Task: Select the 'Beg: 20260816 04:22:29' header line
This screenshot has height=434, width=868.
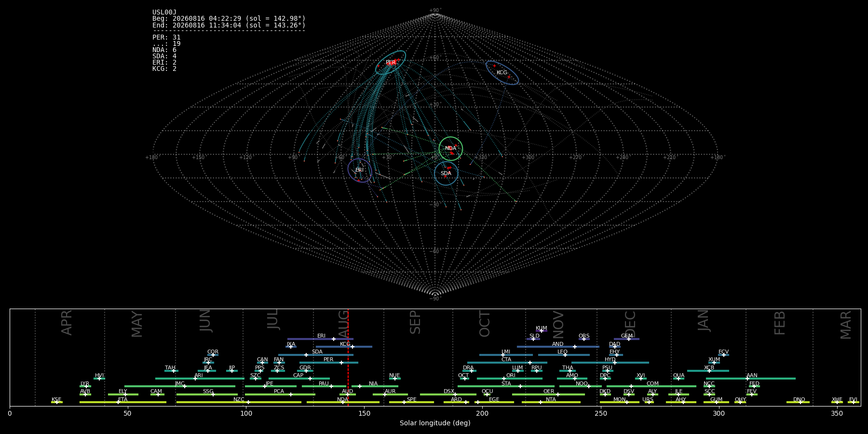Action: pos(229,19)
